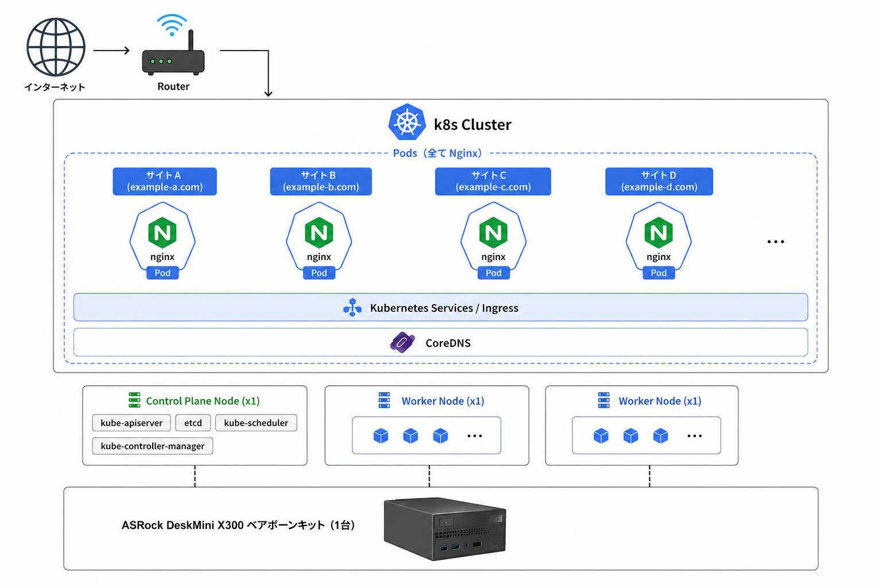Select the green Control Plane server icon
This screenshot has height=588, width=882.
(x=134, y=400)
